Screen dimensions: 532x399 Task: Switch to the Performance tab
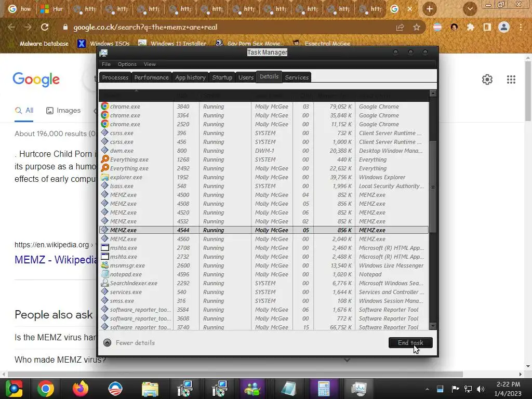click(x=151, y=77)
